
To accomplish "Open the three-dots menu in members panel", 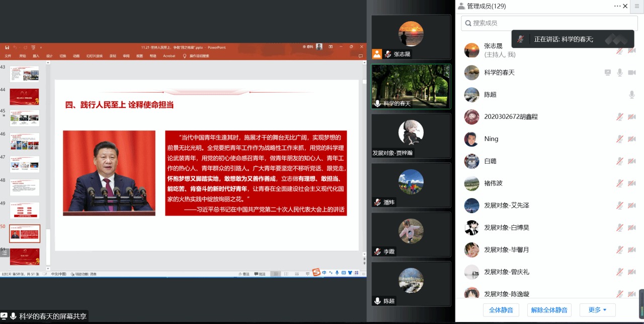I will tap(617, 6).
